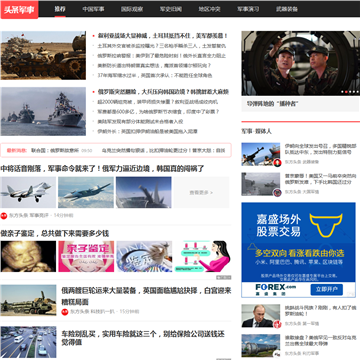Click the 立即开户 button in the ad
Image resolution: width=360 pixels, height=360 pixels.
pos(326,289)
